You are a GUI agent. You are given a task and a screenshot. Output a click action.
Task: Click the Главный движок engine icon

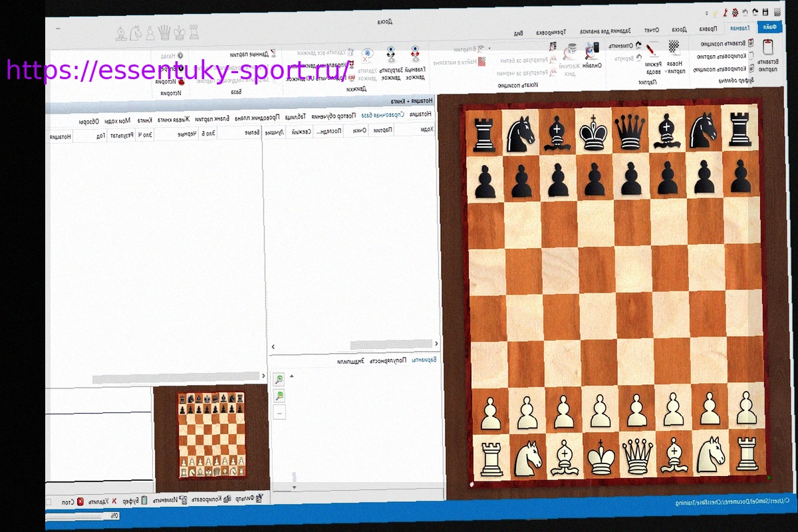click(415, 54)
